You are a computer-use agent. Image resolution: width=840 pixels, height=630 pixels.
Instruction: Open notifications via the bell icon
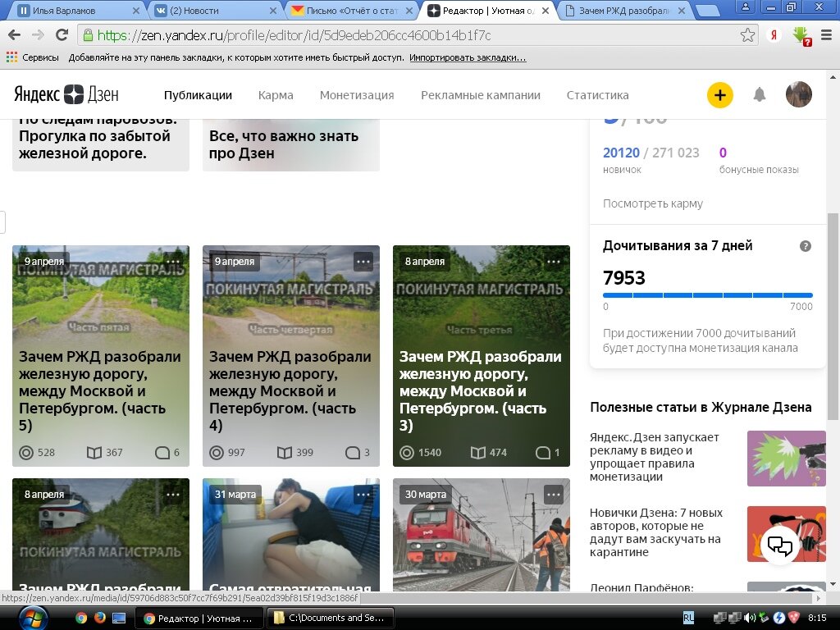(759, 95)
